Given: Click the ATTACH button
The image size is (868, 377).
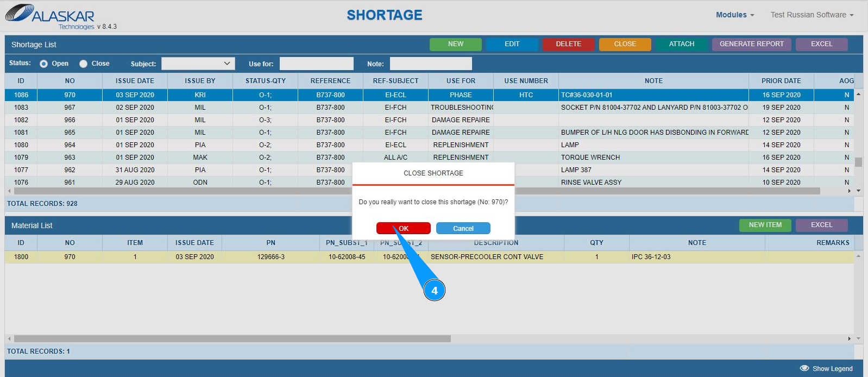Looking at the screenshot, I should click(682, 44).
